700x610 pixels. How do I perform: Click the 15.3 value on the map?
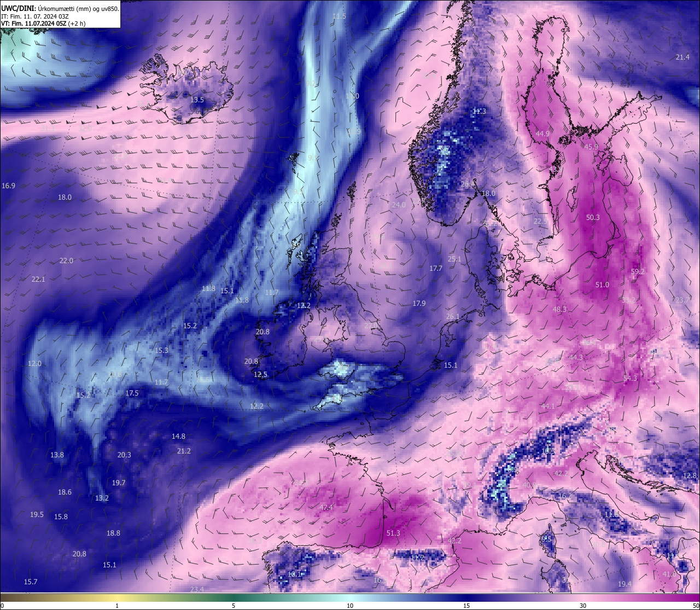tap(161, 351)
